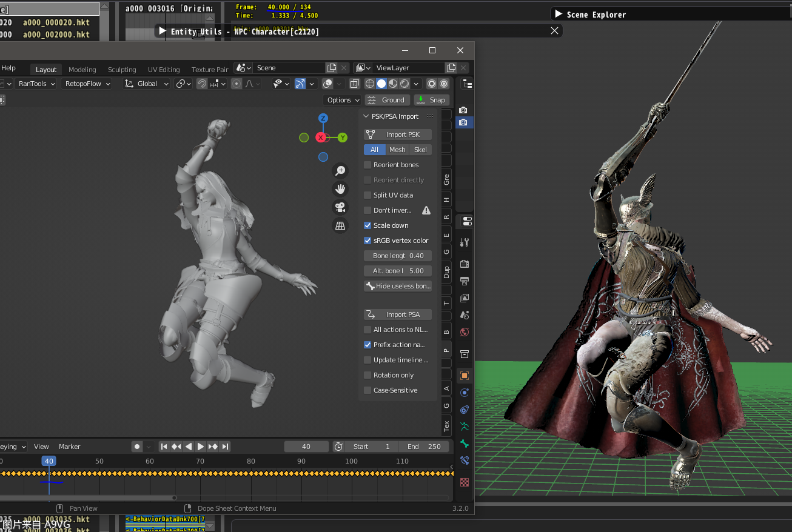Viewport: 792px width, 532px height.
Task: Toggle show gizmo button
Action: tap(300, 84)
